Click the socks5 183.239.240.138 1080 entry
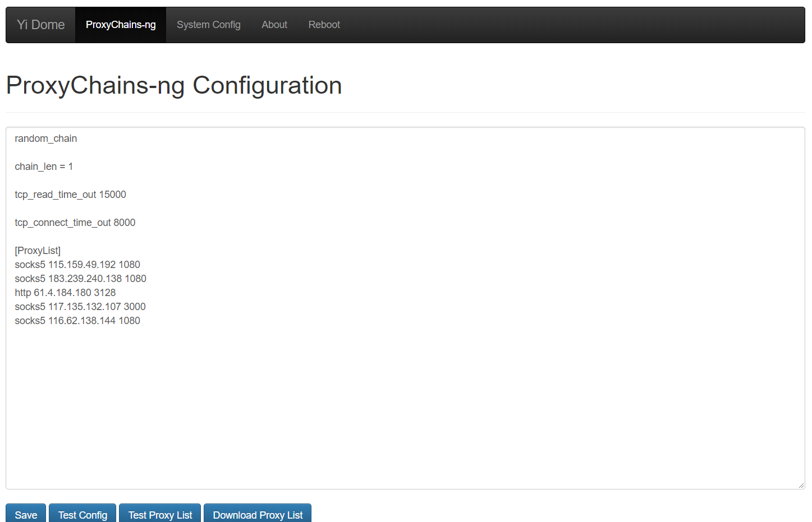This screenshot has height=522, width=812. click(80, 279)
